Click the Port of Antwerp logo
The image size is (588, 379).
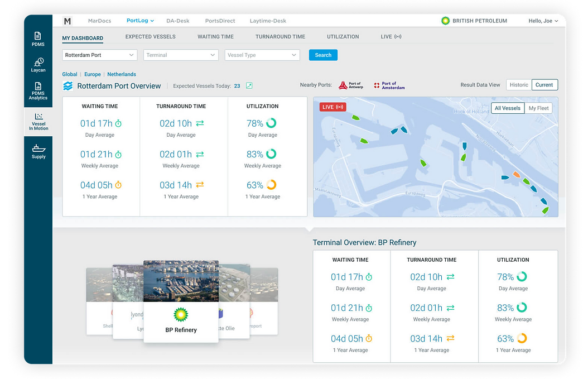tap(351, 85)
